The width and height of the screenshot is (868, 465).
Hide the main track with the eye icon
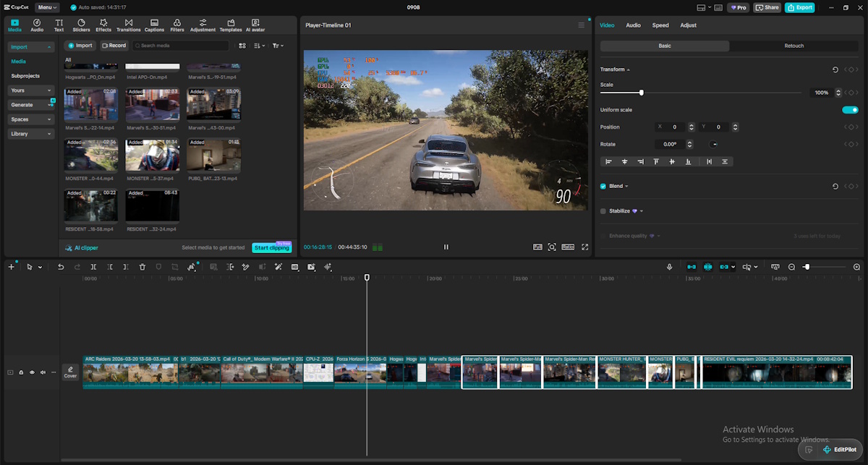coord(32,372)
